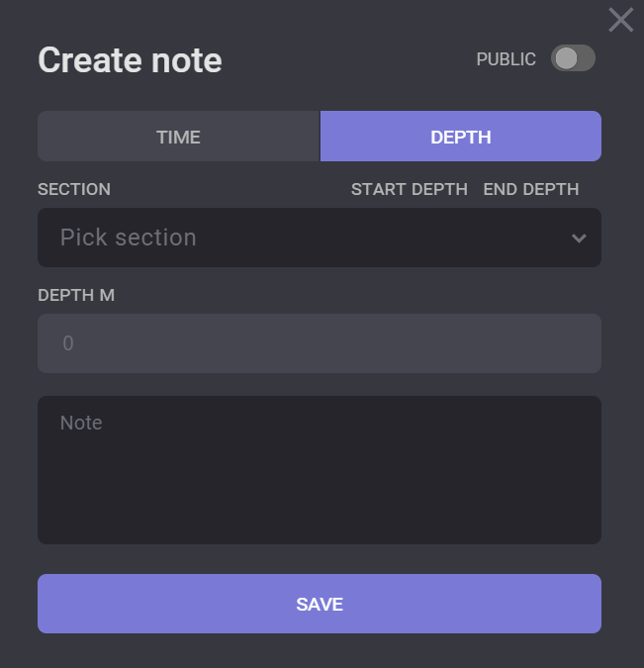Viewport: 644px width, 668px height.
Task: Click the PUBLIC label text
Action: [x=506, y=59]
